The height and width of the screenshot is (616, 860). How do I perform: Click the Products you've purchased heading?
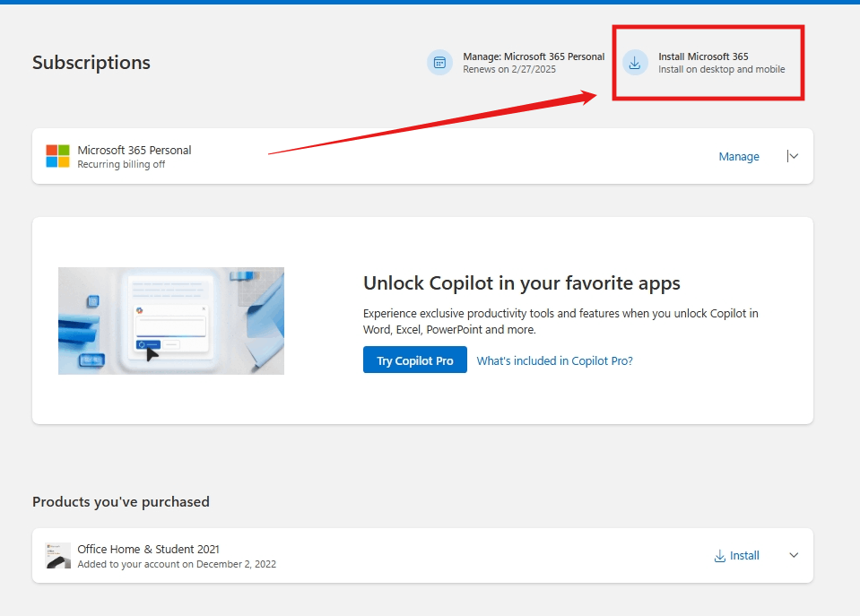coord(121,502)
